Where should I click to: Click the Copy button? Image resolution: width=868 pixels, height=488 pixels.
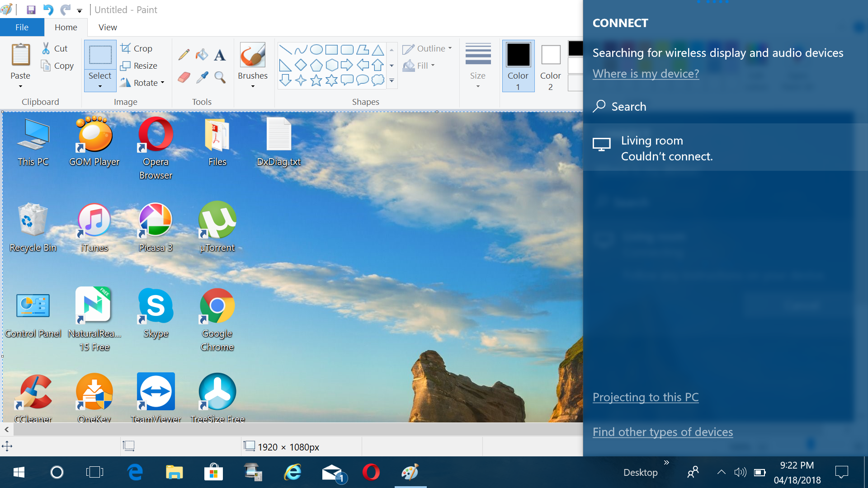tap(57, 66)
